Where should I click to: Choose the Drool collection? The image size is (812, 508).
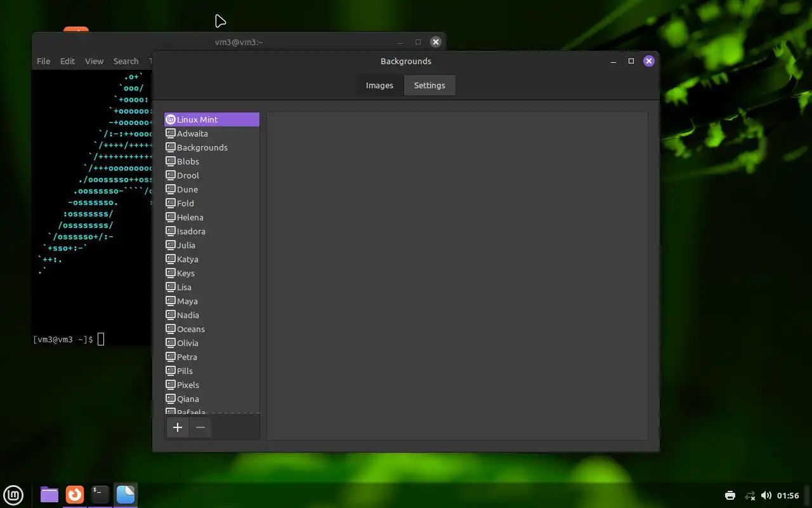212,175
